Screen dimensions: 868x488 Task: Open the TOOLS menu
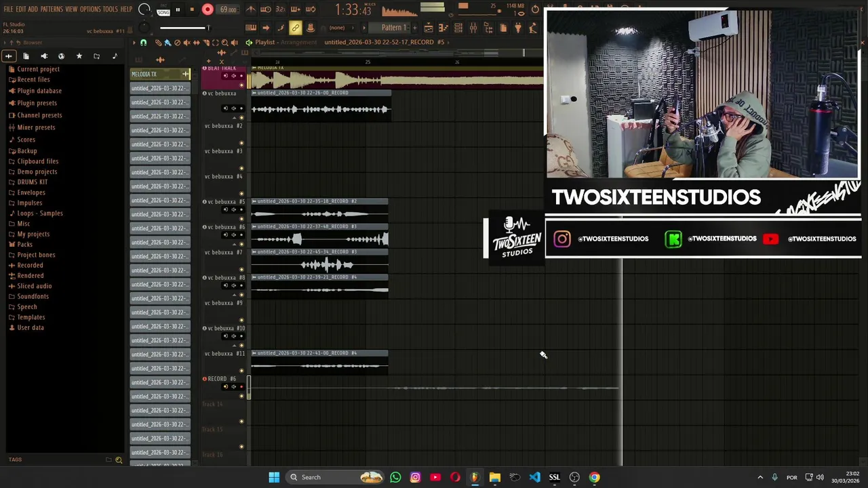click(111, 9)
